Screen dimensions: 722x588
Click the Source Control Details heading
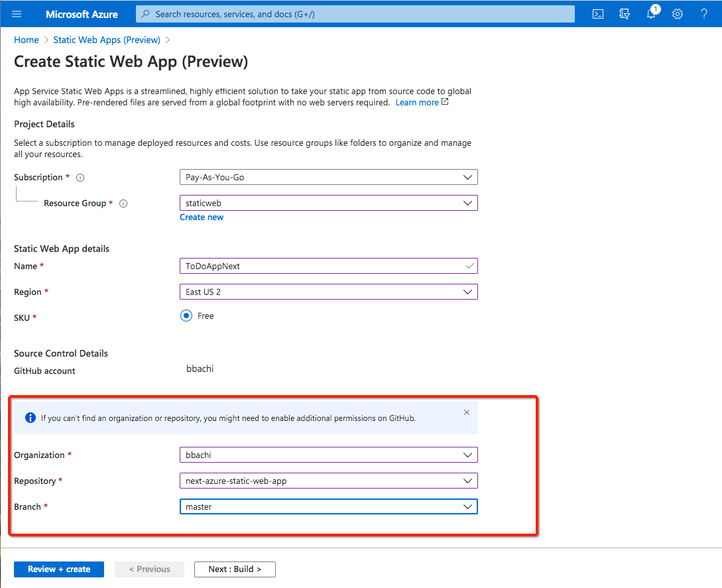click(x=61, y=353)
